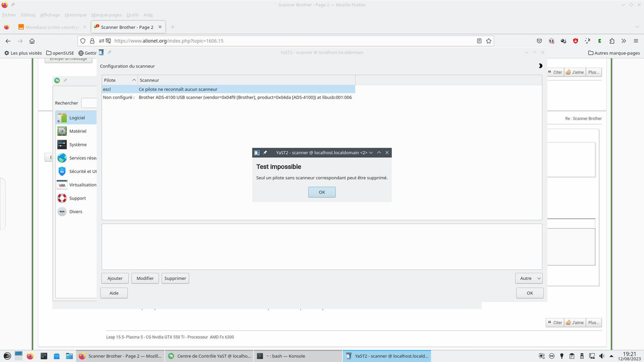Launch Firefox from the taskbar pinned icon
The height and width of the screenshot is (362, 644).
point(30,356)
